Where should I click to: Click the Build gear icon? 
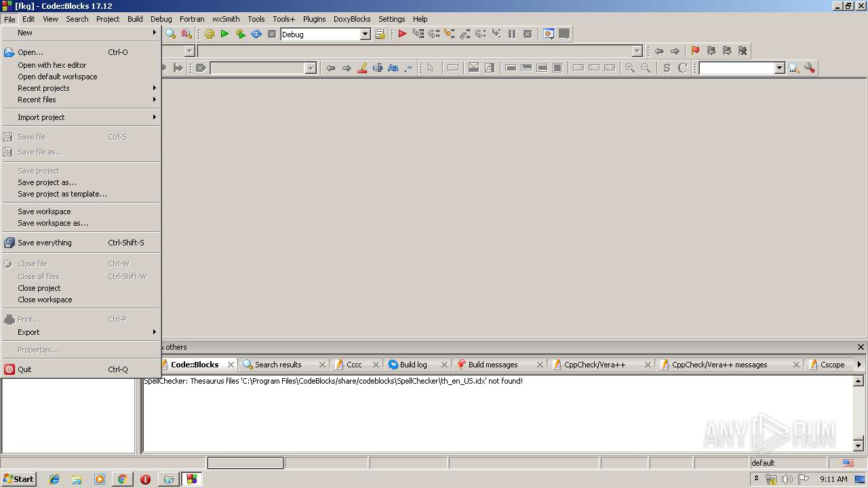click(x=209, y=34)
